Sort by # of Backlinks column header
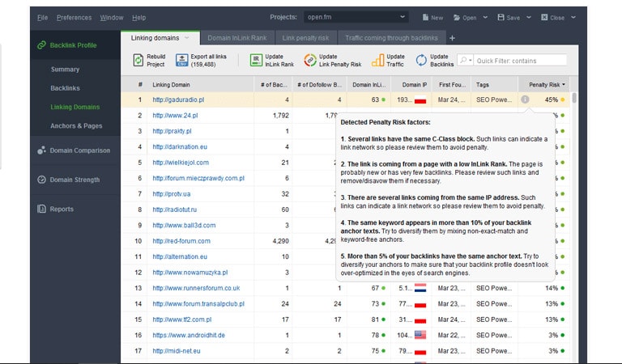The height and width of the screenshot is (364, 622). pyautogui.click(x=273, y=85)
